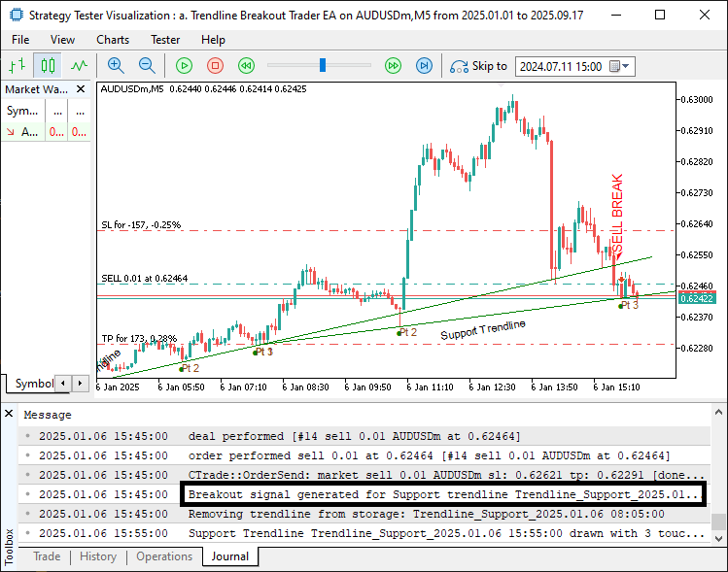Click the 0.62422 current price tag on axis
Viewport: 728px width, 572px height.
[x=697, y=298]
